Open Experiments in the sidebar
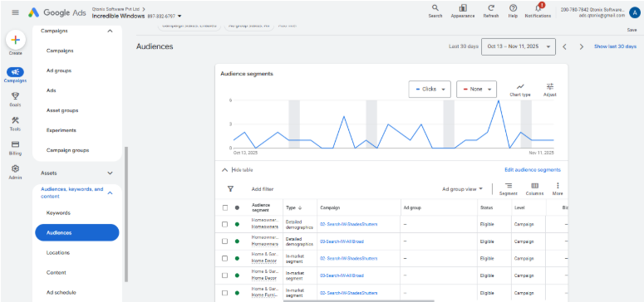Screen dimensions: 644x302 [x=61, y=130]
